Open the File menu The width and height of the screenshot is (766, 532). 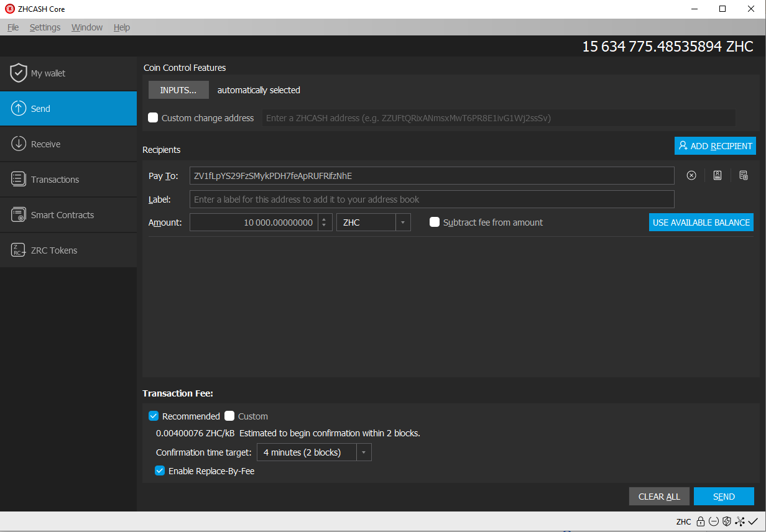13,27
